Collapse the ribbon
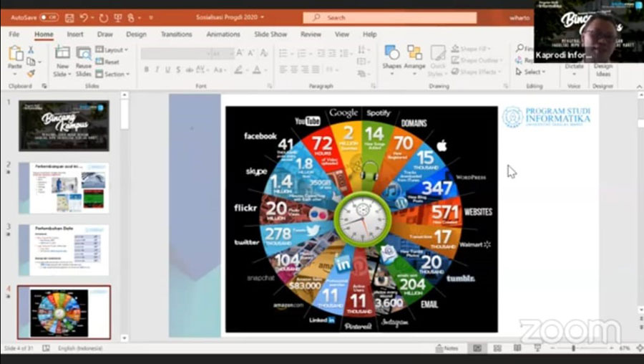 [639, 87]
